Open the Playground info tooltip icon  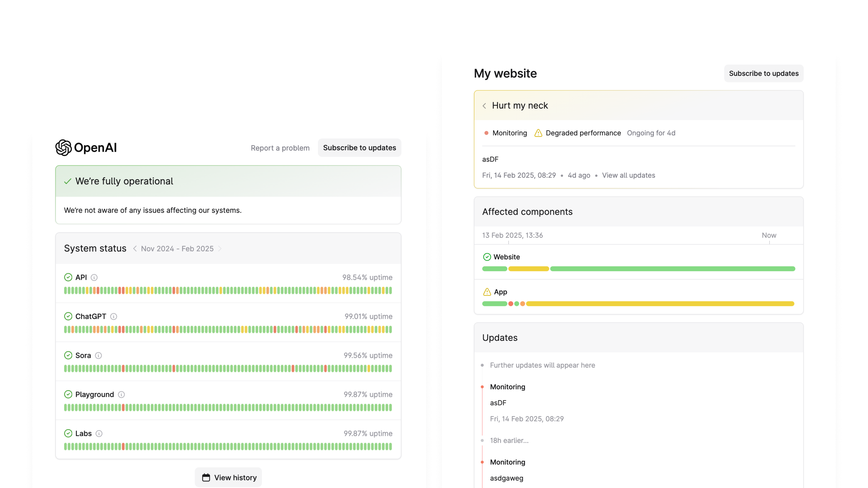coord(121,394)
